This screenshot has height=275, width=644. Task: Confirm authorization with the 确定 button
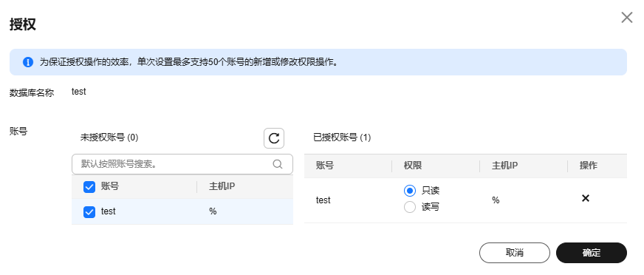coord(592,252)
